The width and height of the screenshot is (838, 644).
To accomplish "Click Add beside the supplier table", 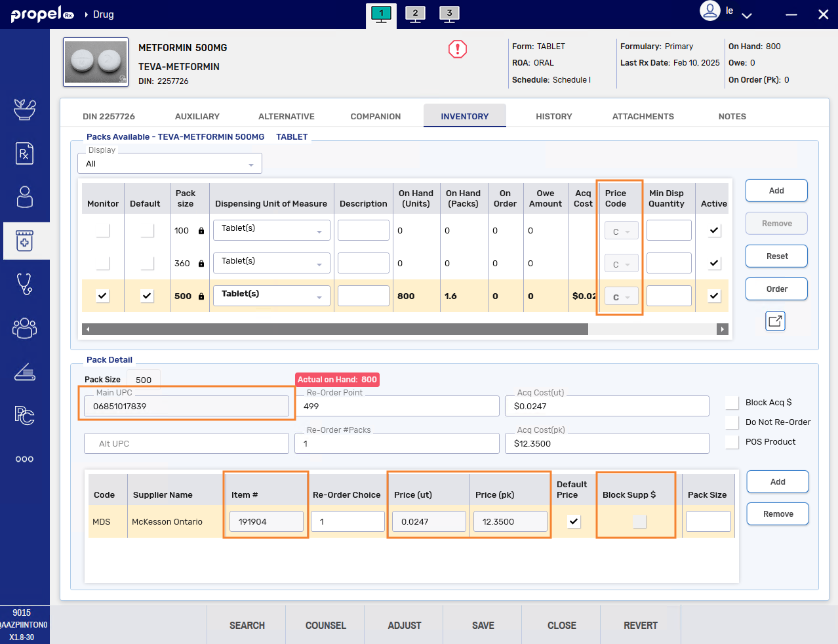I will [x=778, y=481].
